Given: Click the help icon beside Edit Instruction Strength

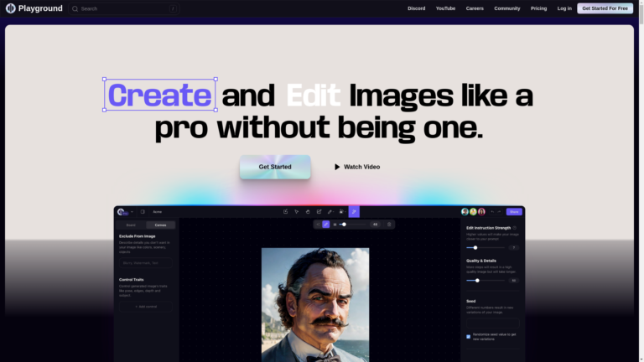Looking at the screenshot, I should tap(514, 228).
